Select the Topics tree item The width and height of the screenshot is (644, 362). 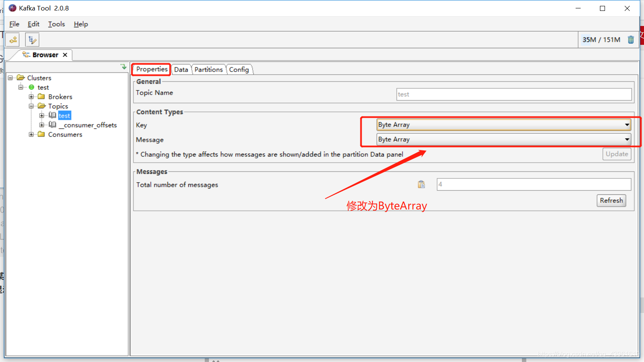[58, 106]
